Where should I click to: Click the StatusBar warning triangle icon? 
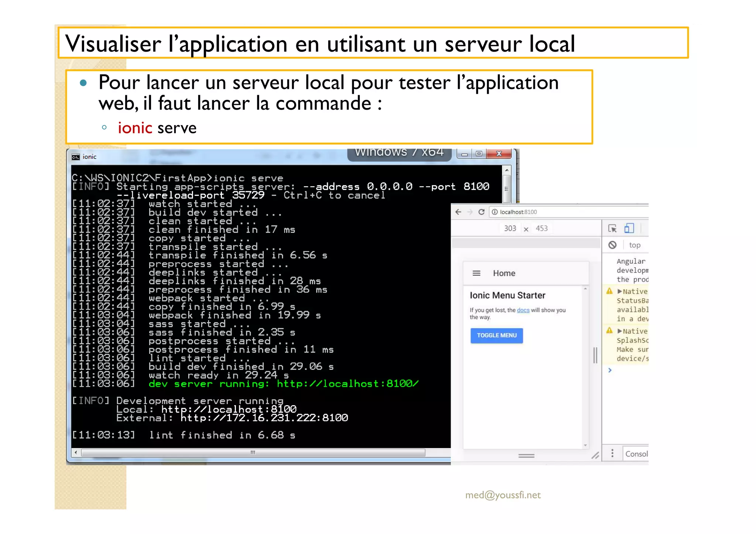[609, 291]
